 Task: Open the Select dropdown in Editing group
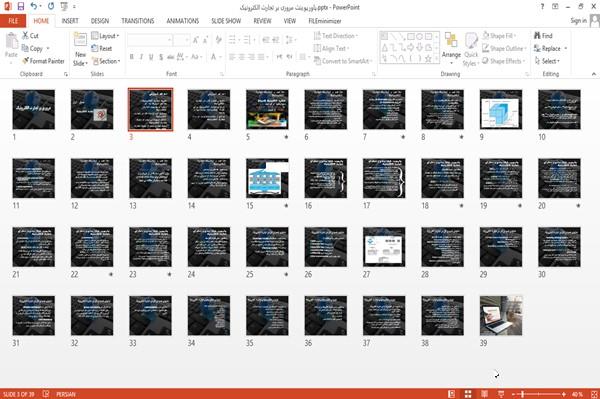click(547, 61)
